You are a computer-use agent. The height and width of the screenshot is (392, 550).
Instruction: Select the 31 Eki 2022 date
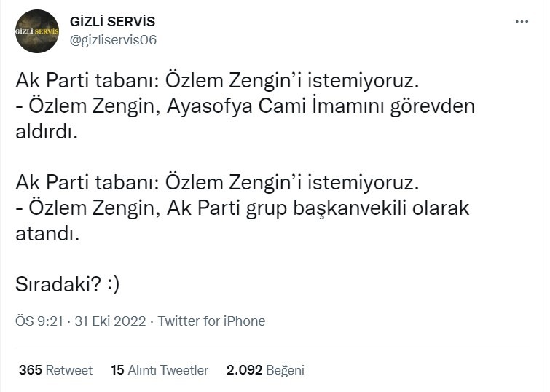click(x=109, y=321)
